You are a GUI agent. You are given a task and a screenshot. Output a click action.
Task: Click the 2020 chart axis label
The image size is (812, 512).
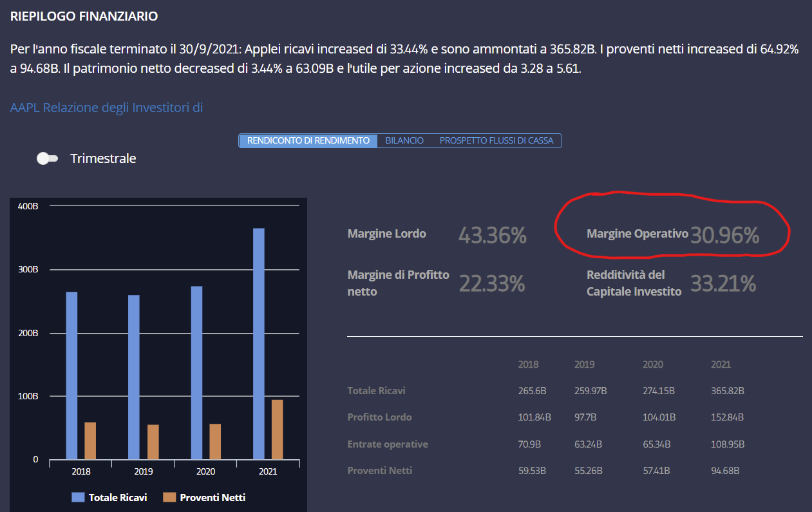click(x=206, y=471)
